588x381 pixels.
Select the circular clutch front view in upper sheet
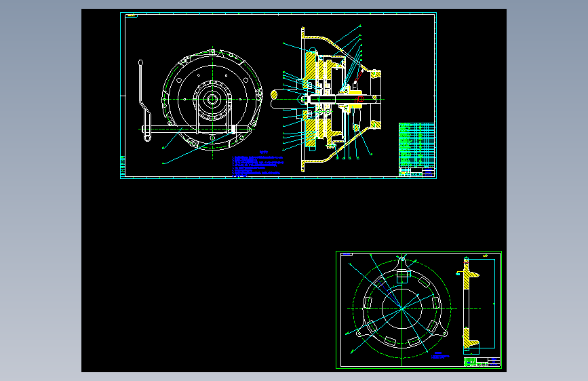tap(213, 100)
